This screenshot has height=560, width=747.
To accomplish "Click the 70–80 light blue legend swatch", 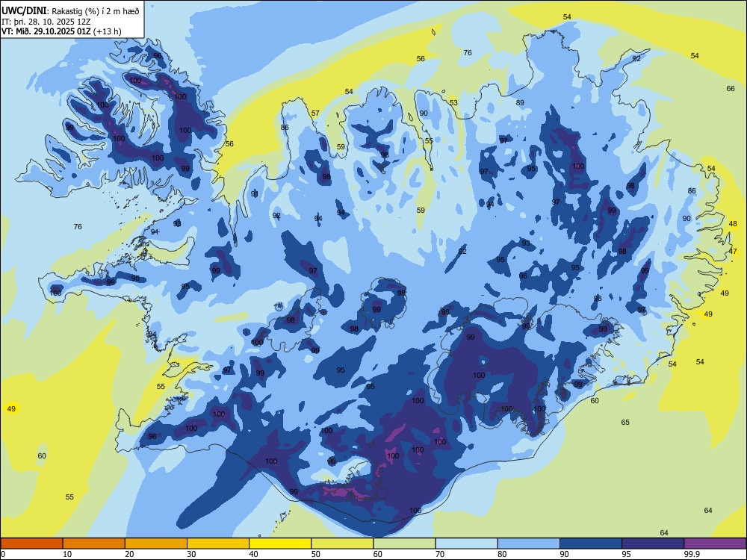I will 466,544.
